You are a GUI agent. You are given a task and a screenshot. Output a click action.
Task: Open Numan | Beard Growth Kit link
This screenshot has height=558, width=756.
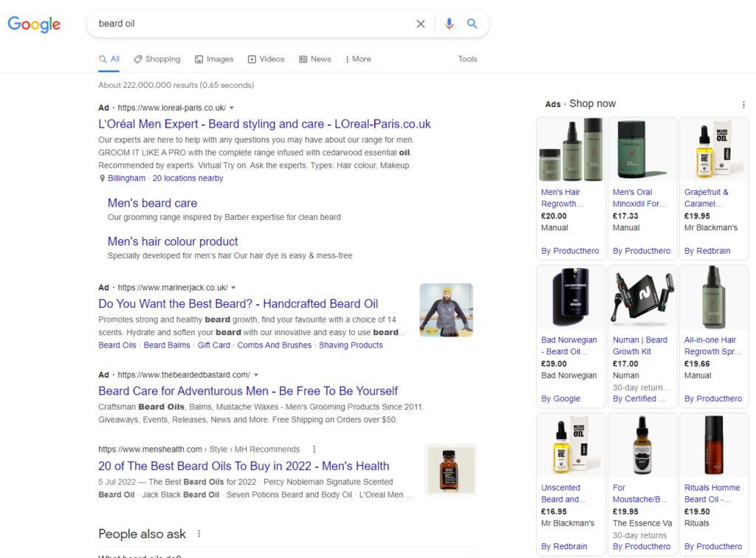coord(640,346)
